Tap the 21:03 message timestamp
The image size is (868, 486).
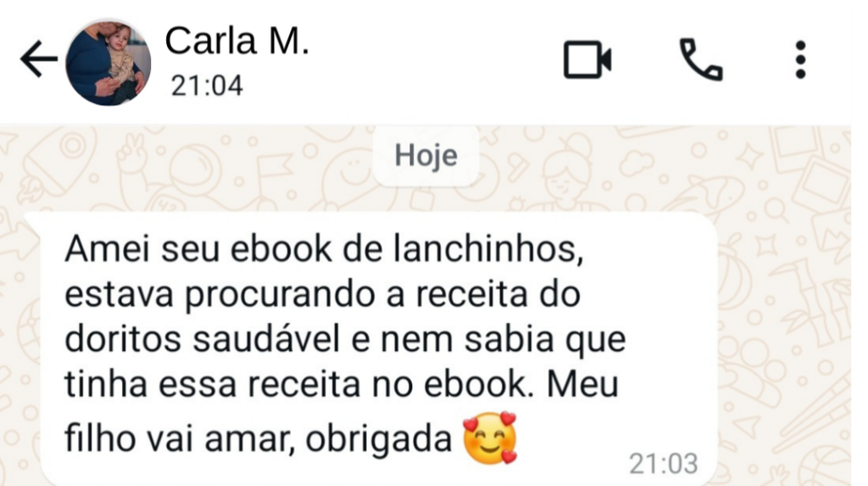(x=663, y=463)
